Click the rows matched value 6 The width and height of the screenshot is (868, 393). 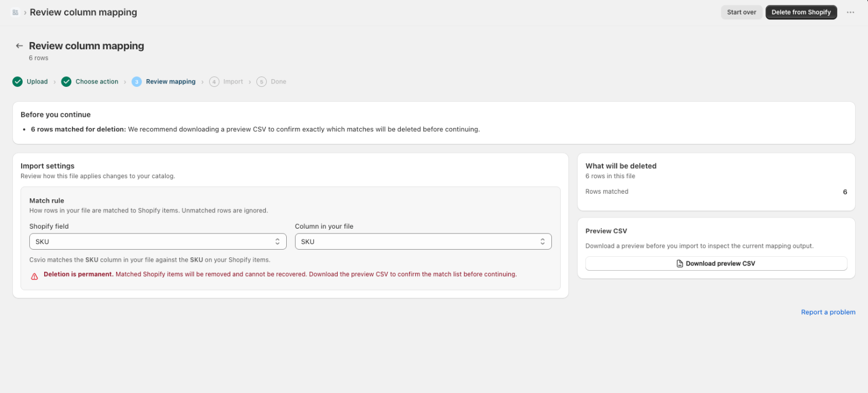pyautogui.click(x=845, y=192)
